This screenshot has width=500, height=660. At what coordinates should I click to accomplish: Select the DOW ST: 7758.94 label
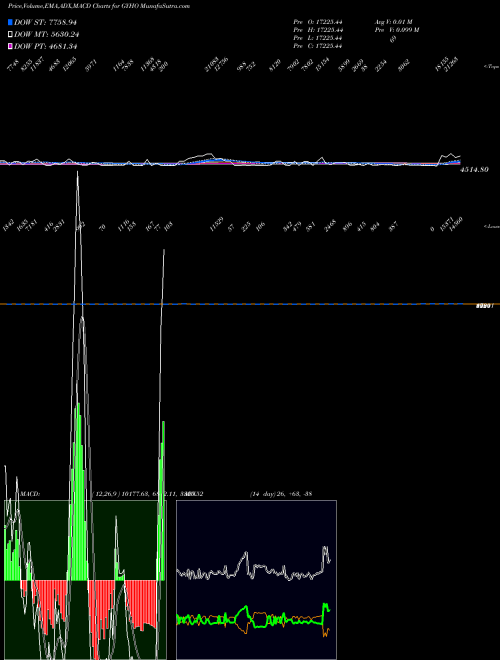(45, 22)
